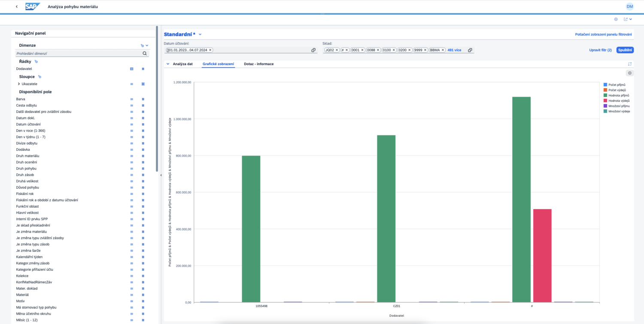Viewport: 644px width, 324px height.
Task: Open the Standardní variant dropdown
Action: point(200,34)
